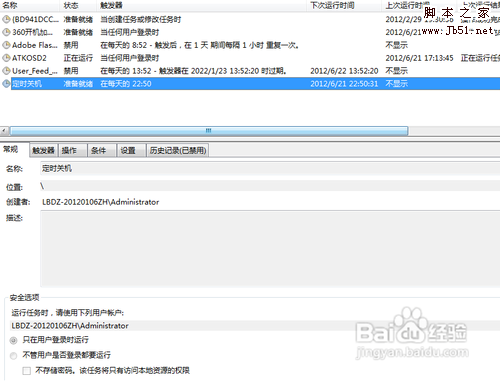
Task: Sort by the 名称 column header
Action: point(31,5)
